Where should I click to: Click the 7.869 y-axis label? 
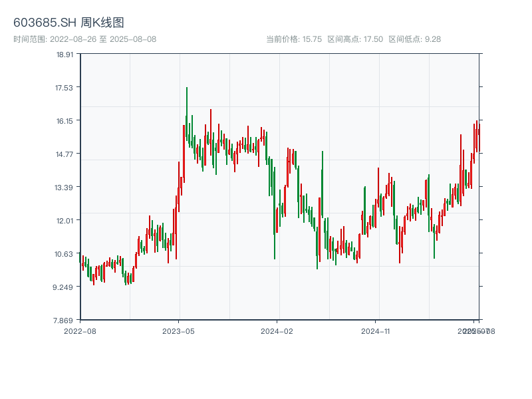coord(63,321)
